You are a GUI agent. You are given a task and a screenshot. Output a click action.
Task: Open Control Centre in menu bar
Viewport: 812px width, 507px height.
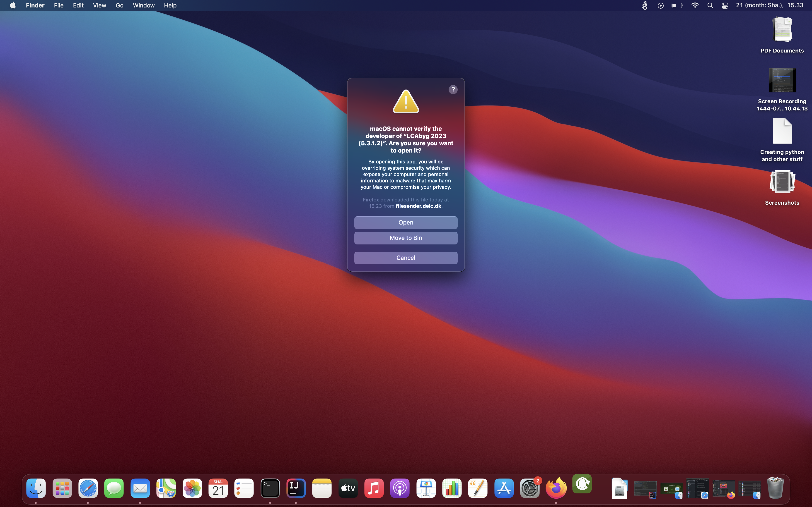tap(725, 5)
